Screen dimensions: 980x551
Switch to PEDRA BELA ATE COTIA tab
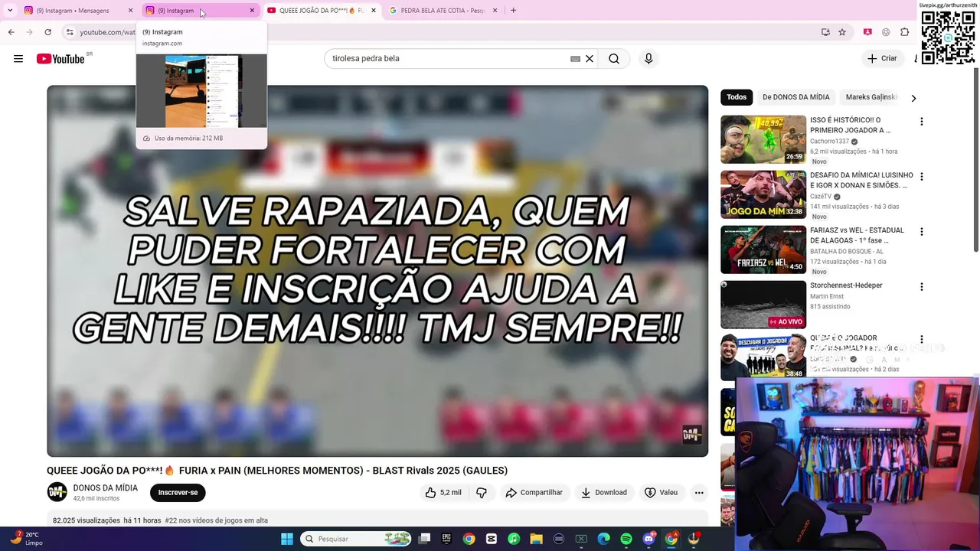(443, 11)
